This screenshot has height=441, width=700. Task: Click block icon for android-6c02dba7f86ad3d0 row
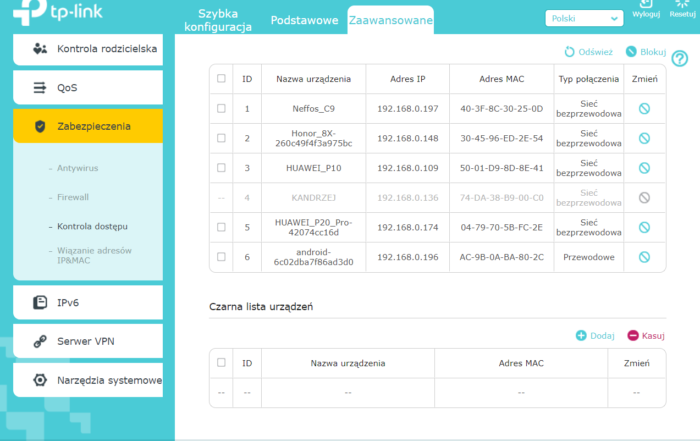click(644, 257)
